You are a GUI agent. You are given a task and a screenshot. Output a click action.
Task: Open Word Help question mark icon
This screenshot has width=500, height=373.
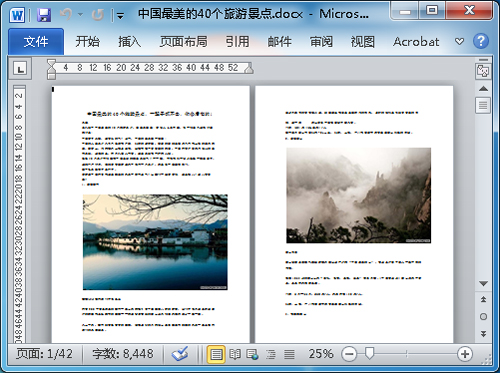pyautogui.click(x=481, y=41)
